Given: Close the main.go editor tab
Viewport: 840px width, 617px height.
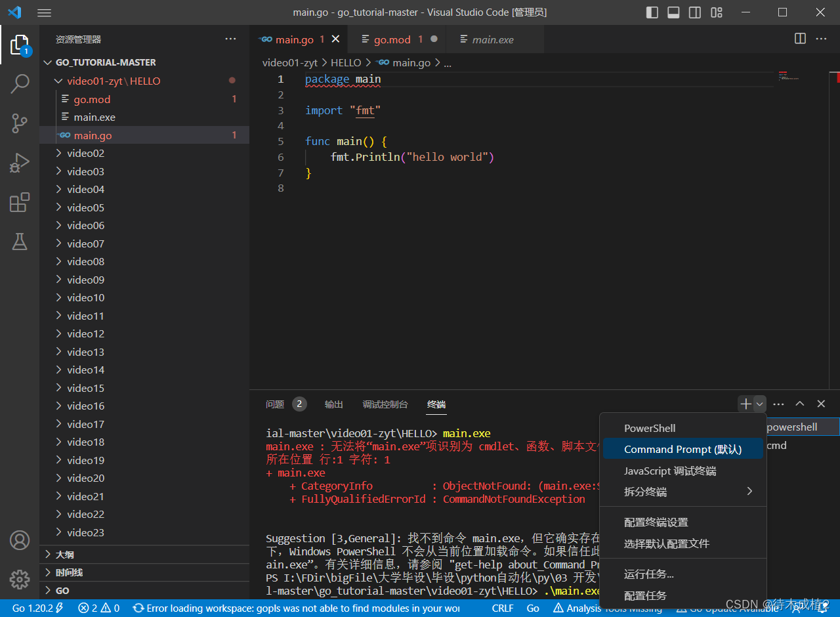Looking at the screenshot, I should [x=335, y=39].
